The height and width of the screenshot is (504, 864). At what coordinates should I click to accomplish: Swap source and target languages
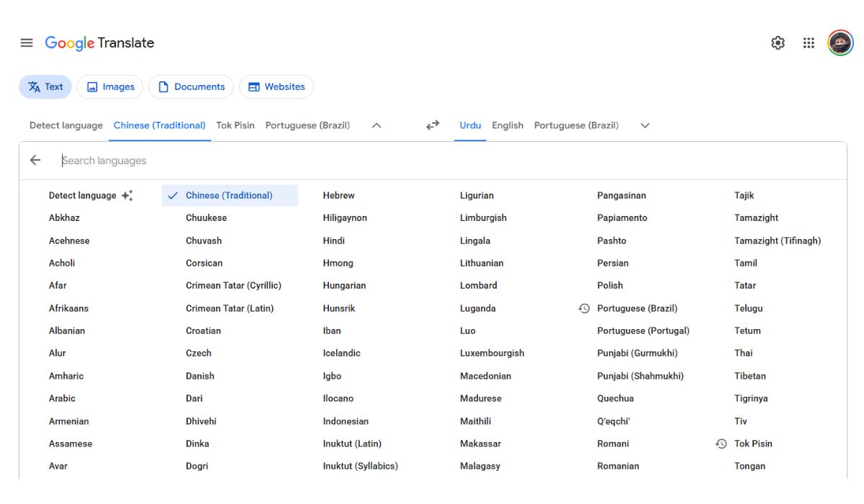(433, 125)
